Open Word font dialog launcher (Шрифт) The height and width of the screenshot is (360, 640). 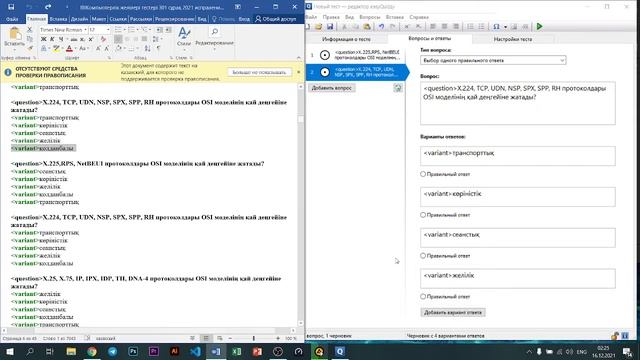[109, 58]
